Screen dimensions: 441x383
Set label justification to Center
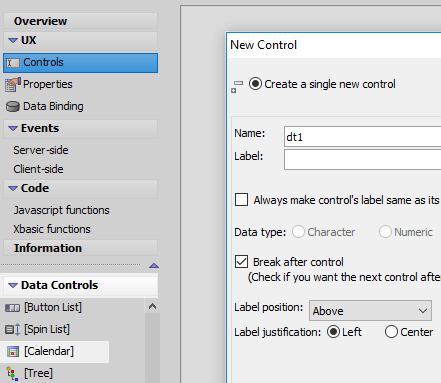(x=391, y=332)
